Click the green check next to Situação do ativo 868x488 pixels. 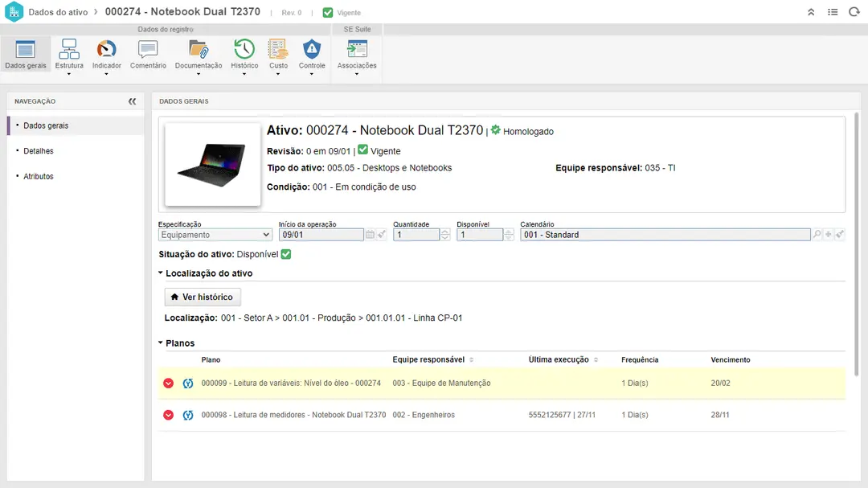pos(285,254)
